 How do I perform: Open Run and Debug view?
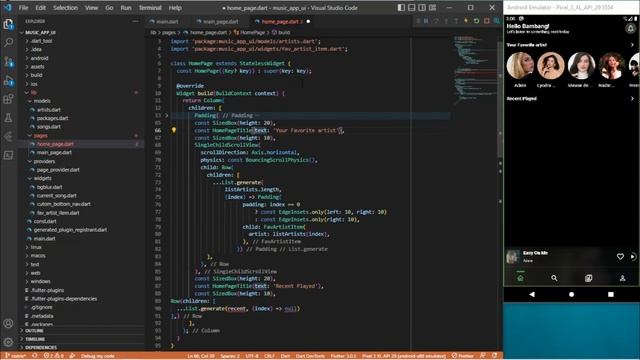coord(8,80)
